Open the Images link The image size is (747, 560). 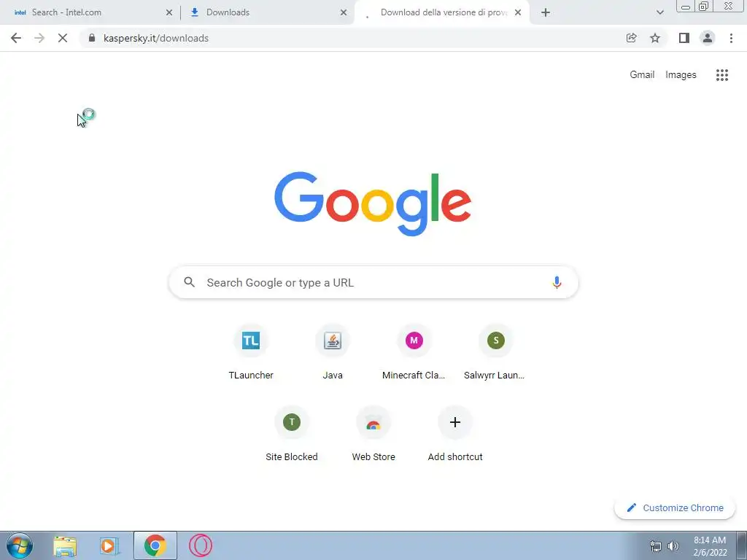point(681,75)
